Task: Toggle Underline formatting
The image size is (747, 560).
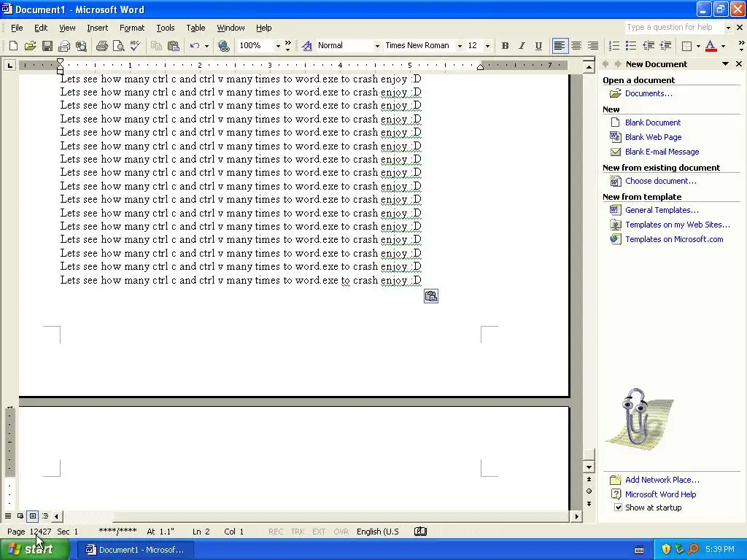Action: click(538, 46)
